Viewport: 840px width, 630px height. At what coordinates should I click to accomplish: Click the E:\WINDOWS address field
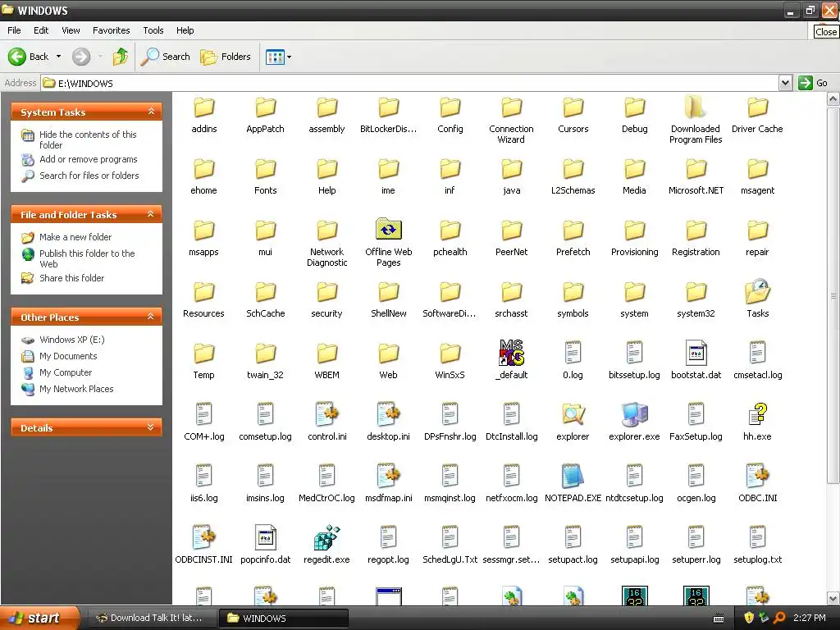[x=410, y=83]
